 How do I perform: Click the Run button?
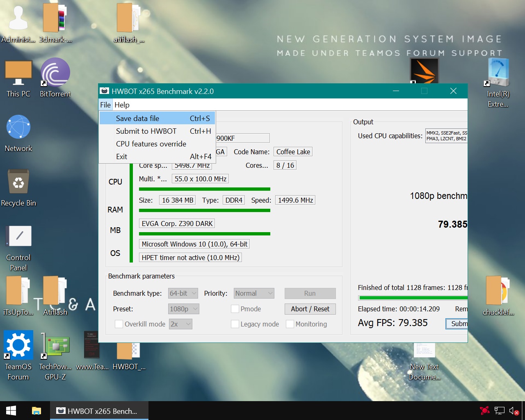[x=310, y=293]
